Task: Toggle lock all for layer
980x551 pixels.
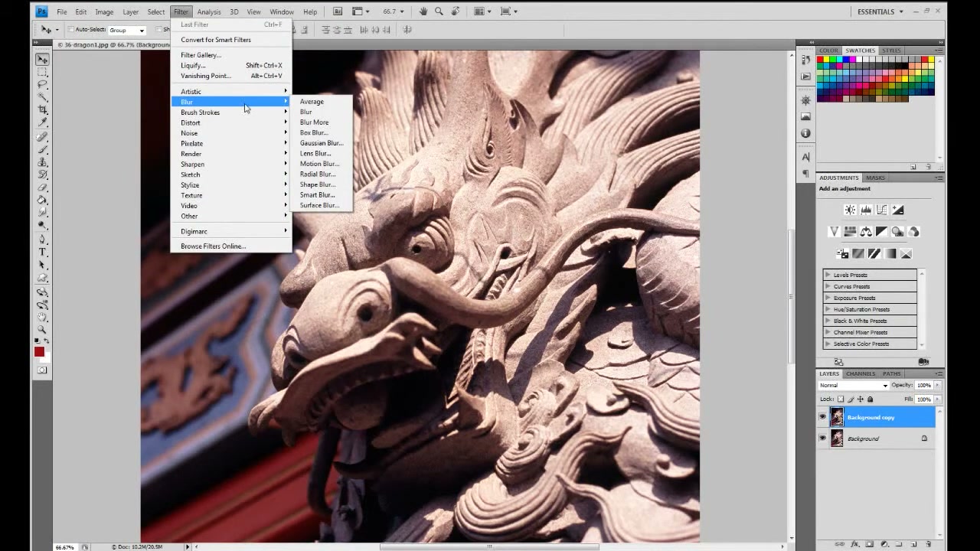Action: click(x=870, y=399)
